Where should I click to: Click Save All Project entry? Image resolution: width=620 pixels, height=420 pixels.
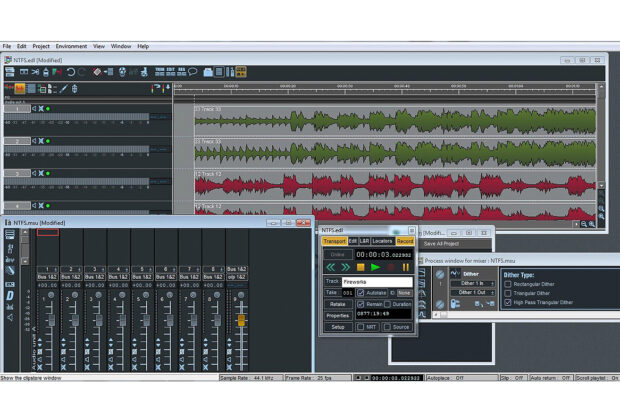(x=441, y=244)
